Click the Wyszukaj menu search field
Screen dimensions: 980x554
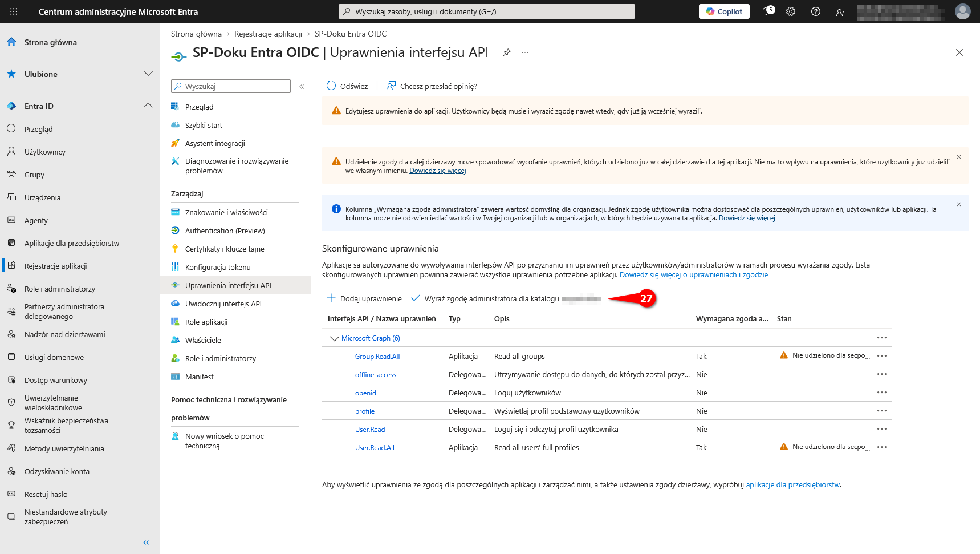[x=231, y=86]
